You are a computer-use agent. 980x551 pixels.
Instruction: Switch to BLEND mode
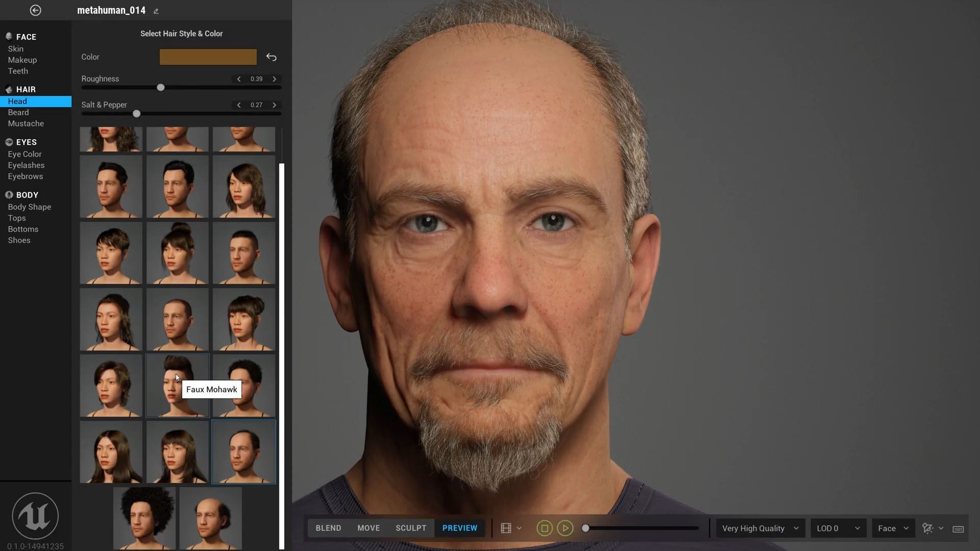coord(328,529)
